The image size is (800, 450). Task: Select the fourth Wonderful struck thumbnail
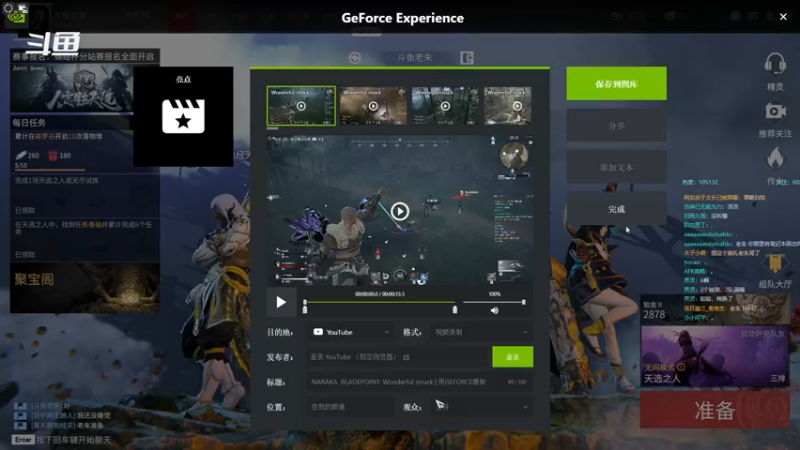point(508,106)
